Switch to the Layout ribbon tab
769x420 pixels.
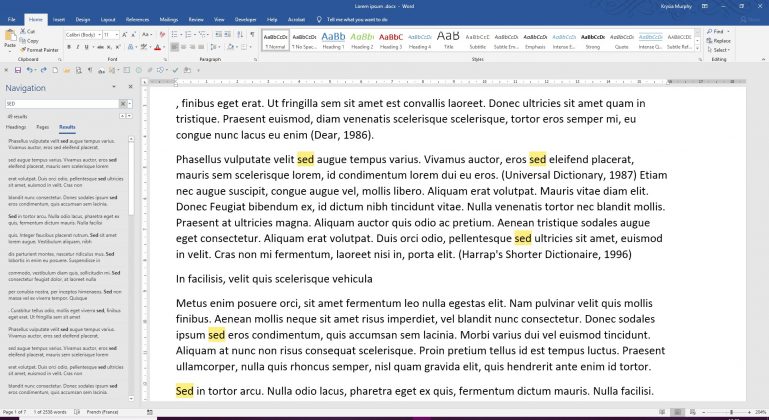pos(108,20)
